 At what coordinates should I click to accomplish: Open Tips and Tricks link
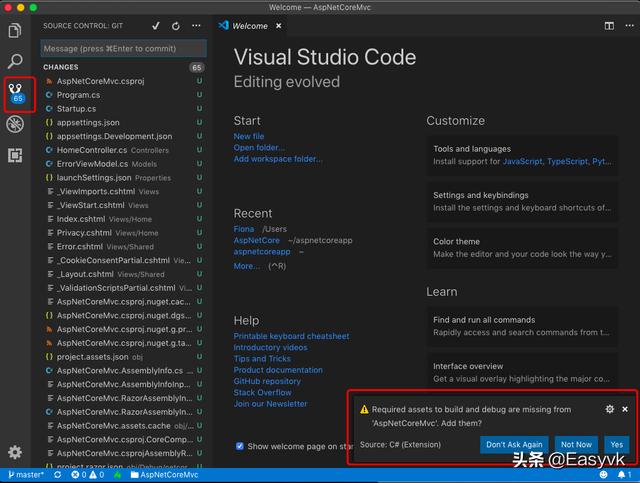(x=262, y=358)
